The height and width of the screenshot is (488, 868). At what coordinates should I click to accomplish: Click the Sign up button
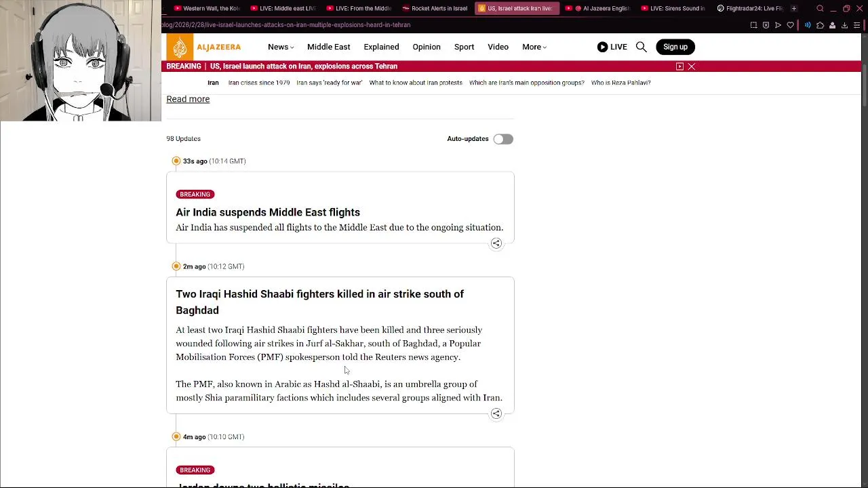[x=675, y=47]
